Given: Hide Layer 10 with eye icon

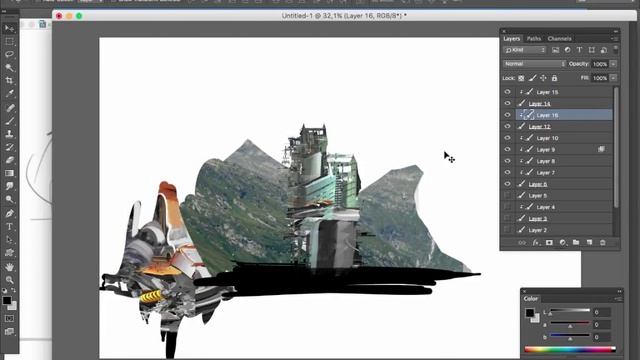Looking at the screenshot, I should (507, 138).
